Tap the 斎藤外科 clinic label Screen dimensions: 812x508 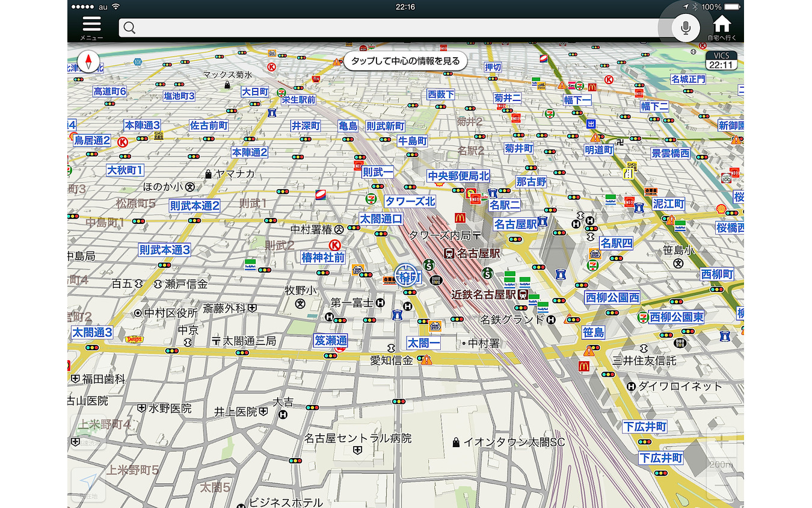click(x=224, y=308)
